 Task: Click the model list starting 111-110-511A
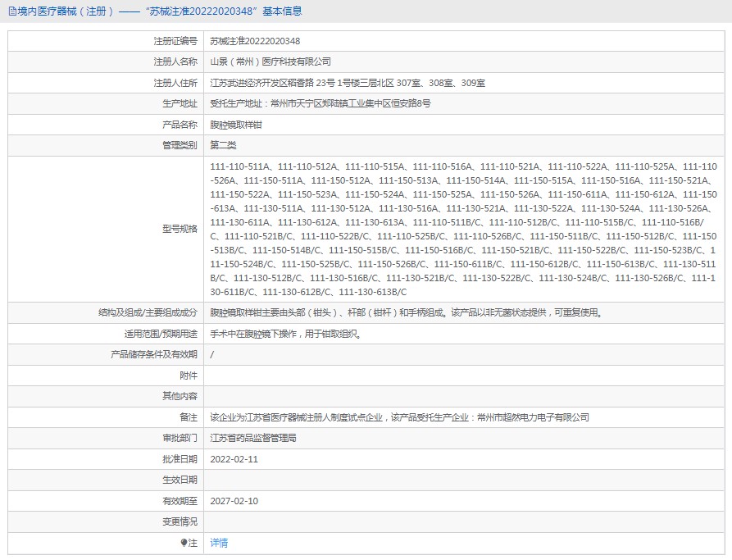click(463, 229)
